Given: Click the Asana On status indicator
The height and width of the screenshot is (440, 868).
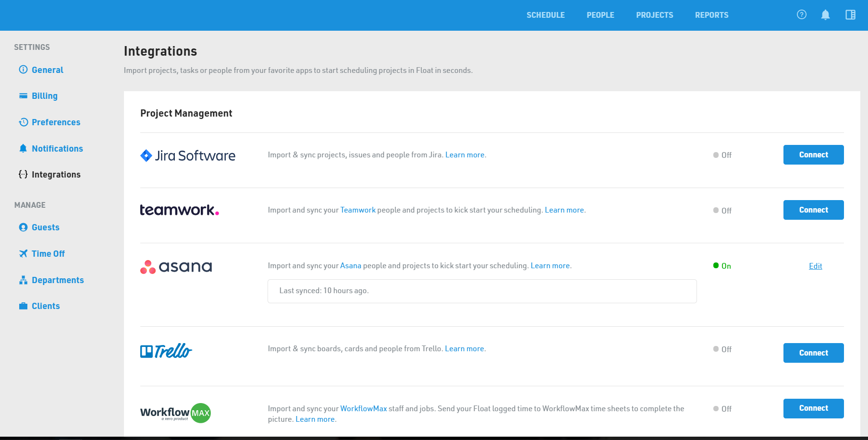Looking at the screenshot, I should coord(722,266).
